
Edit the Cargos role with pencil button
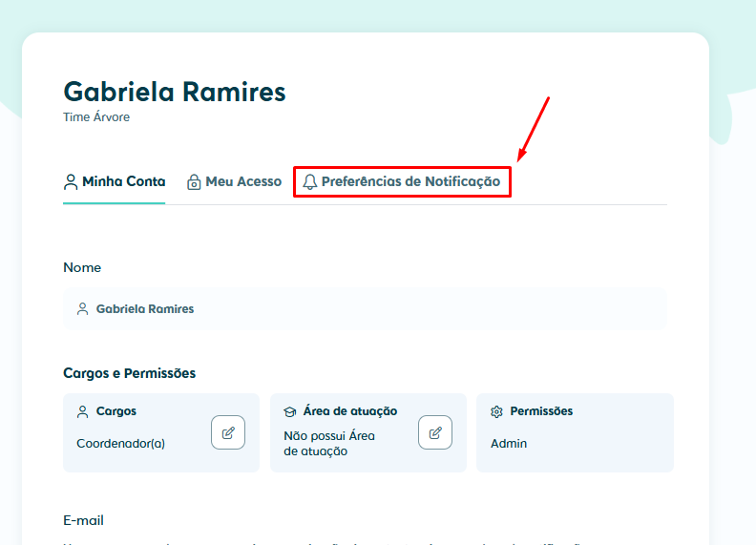coord(228,432)
